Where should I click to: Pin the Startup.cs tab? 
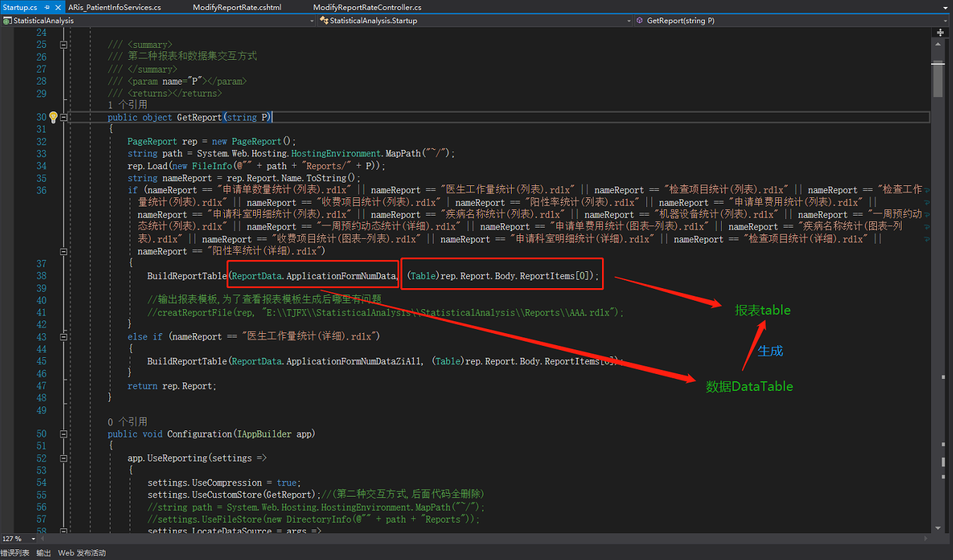point(47,7)
